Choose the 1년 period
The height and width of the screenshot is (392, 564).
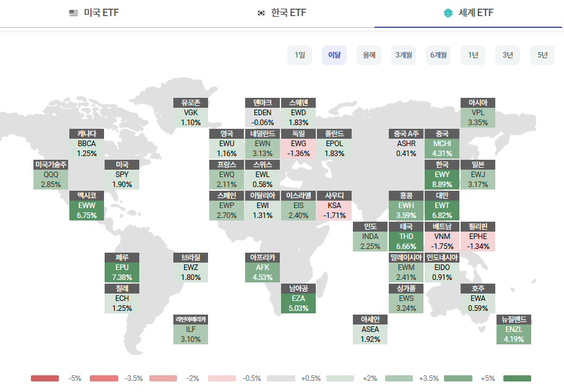pyautogui.click(x=473, y=55)
